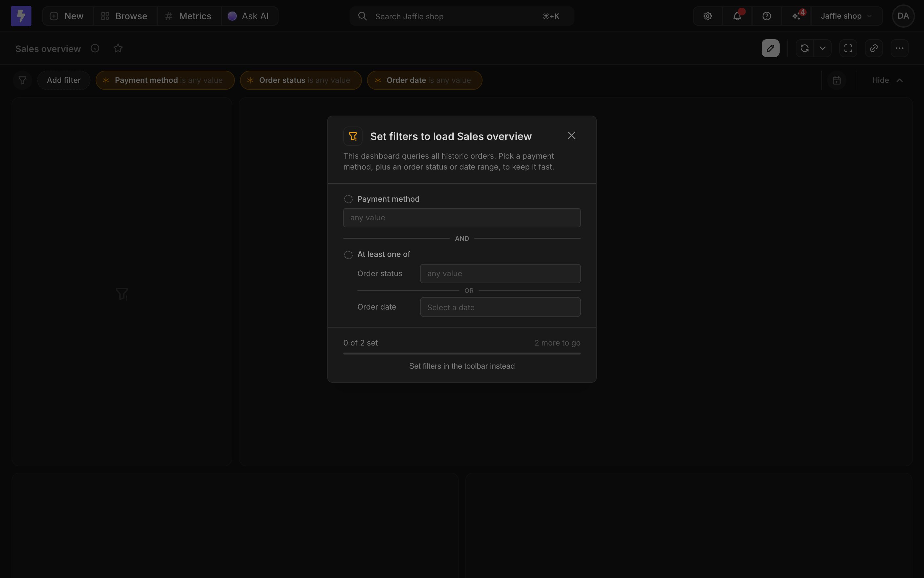Open the help question mark icon
The height and width of the screenshot is (578, 924).
point(766,16)
